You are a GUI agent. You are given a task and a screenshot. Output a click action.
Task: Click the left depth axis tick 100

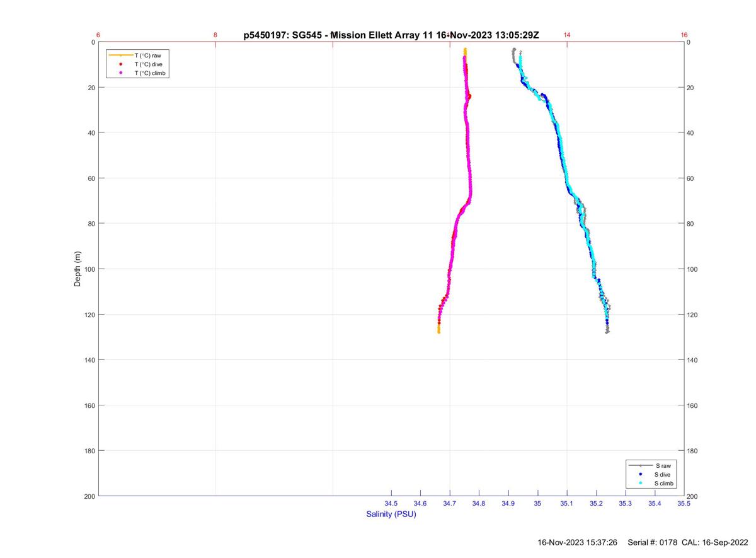click(x=89, y=269)
